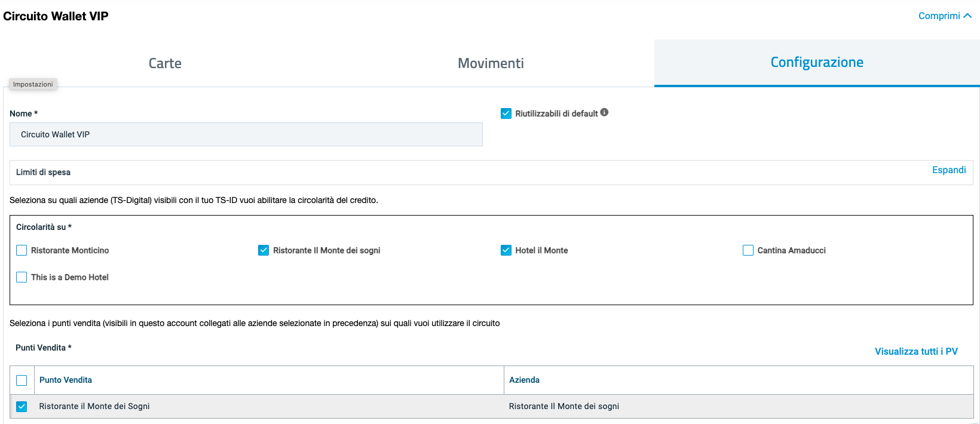Disable Hotel il Monte checkbox
The height and width of the screenshot is (424, 980).
pyautogui.click(x=506, y=250)
